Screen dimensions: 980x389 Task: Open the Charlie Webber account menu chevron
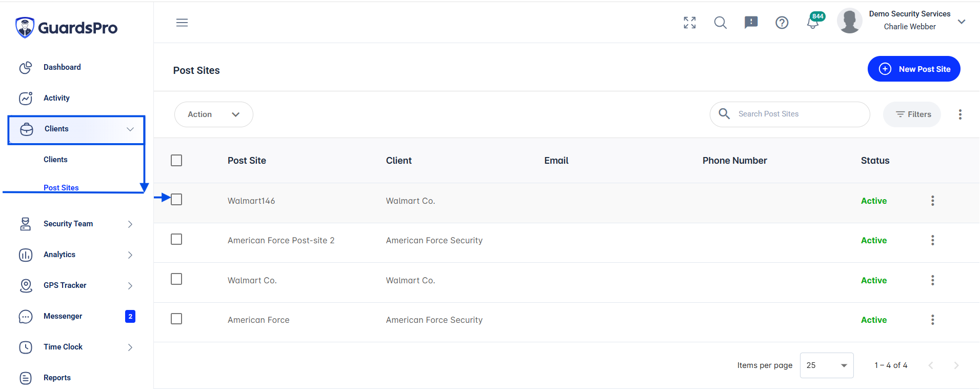point(962,22)
